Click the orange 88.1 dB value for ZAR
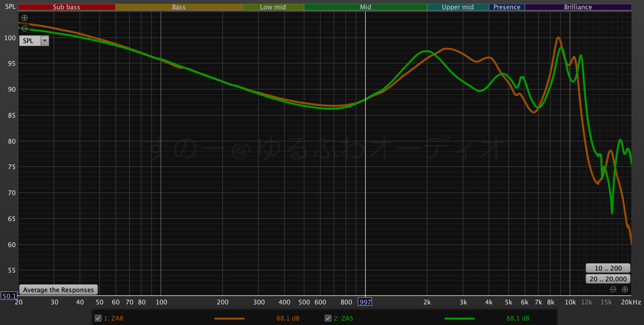The height and width of the screenshot is (325, 644). point(288,319)
